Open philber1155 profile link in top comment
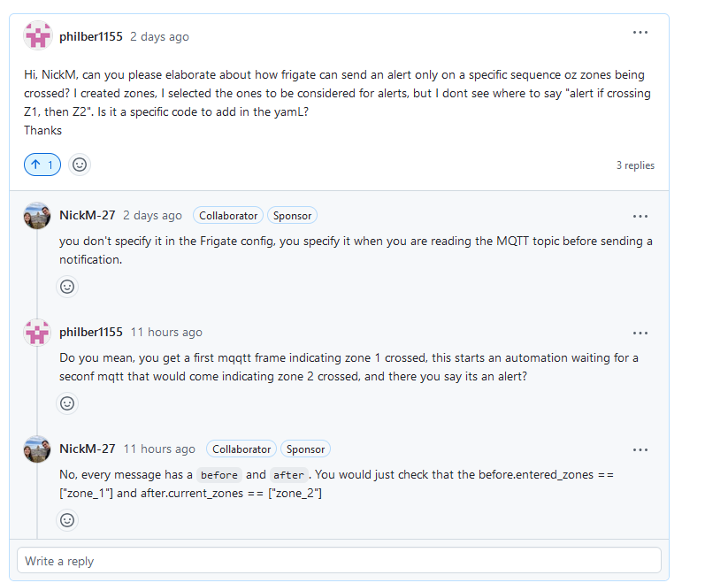The height and width of the screenshot is (583, 728). pos(91,36)
